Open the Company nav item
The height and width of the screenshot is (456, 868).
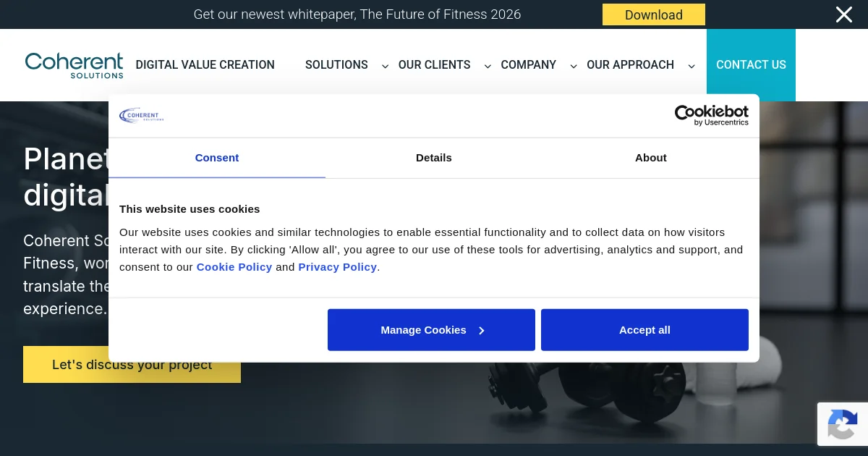tap(529, 65)
